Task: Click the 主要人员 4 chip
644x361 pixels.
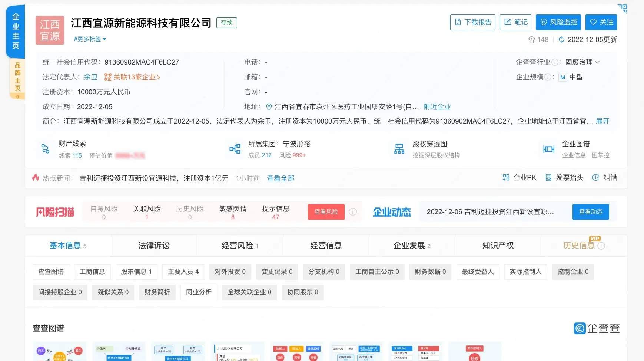Action: 183,272
